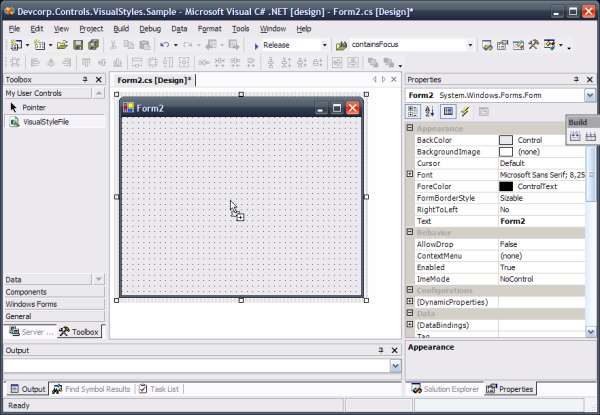
Task: Click the Undo arrow icon
Action: click(165, 45)
